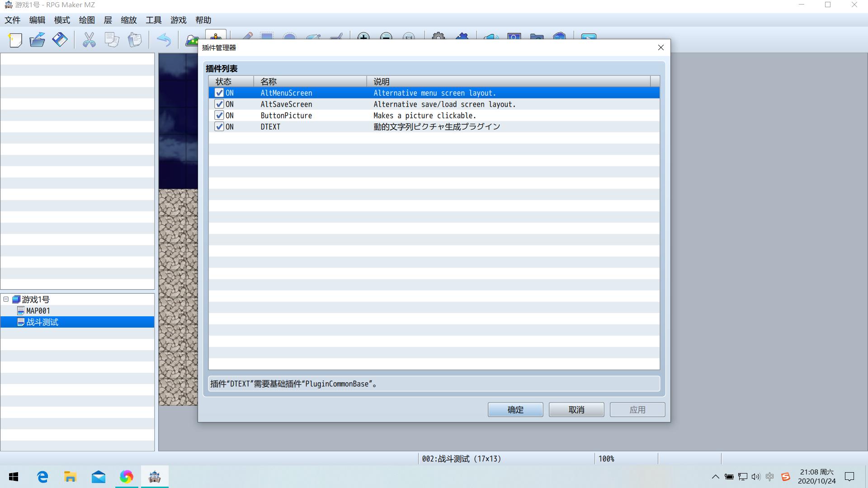This screenshot has width=868, height=488.
Task: Select 战斗测试 in the map tree
Action: 42,322
